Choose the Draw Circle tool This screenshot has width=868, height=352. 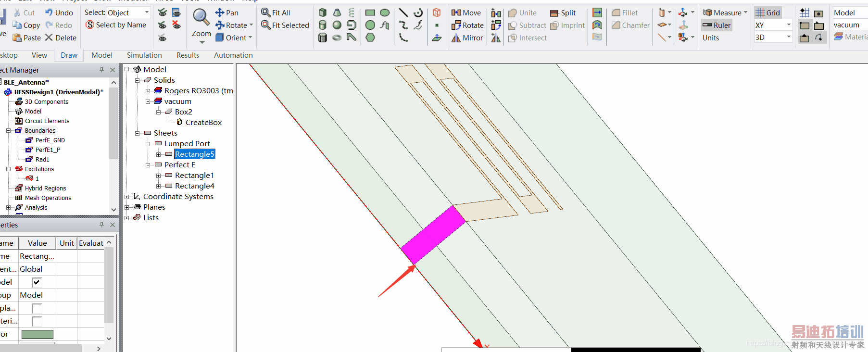370,25
